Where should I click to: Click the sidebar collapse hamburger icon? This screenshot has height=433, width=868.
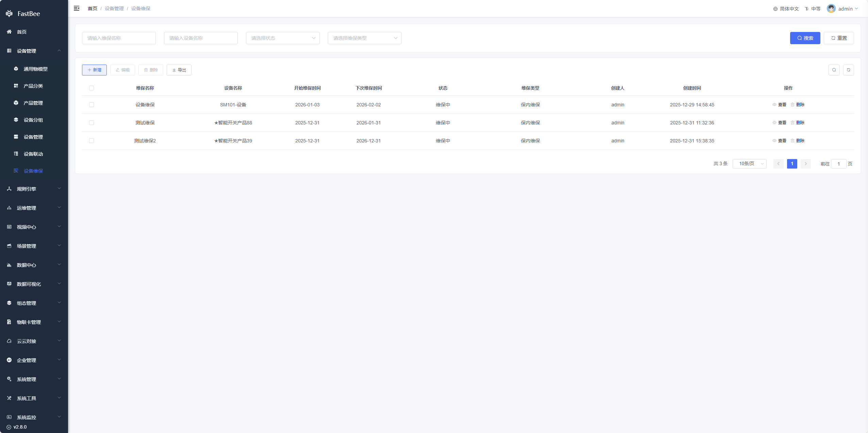point(77,8)
